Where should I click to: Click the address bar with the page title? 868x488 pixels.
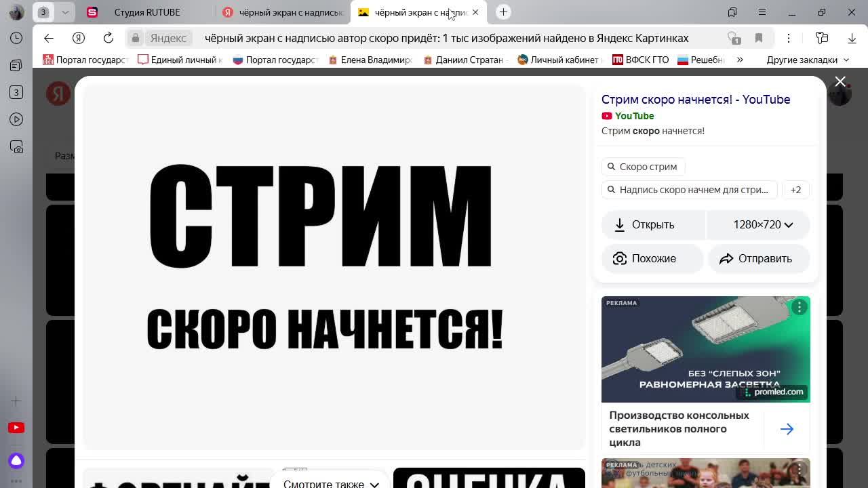[x=446, y=38]
